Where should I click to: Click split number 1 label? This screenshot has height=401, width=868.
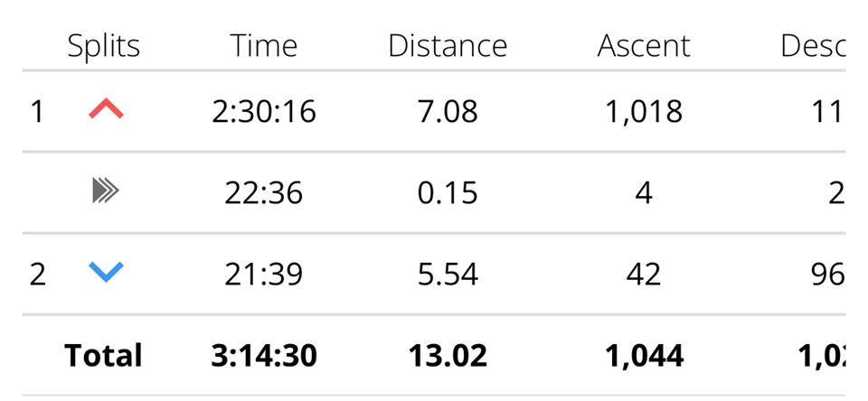tap(36, 111)
